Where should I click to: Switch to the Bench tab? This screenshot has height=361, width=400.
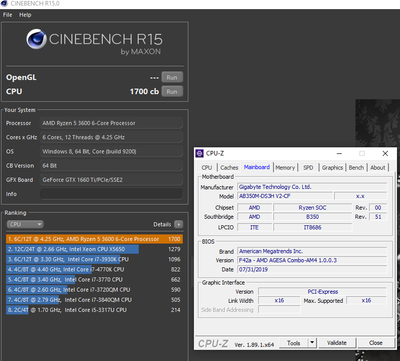coord(356,168)
